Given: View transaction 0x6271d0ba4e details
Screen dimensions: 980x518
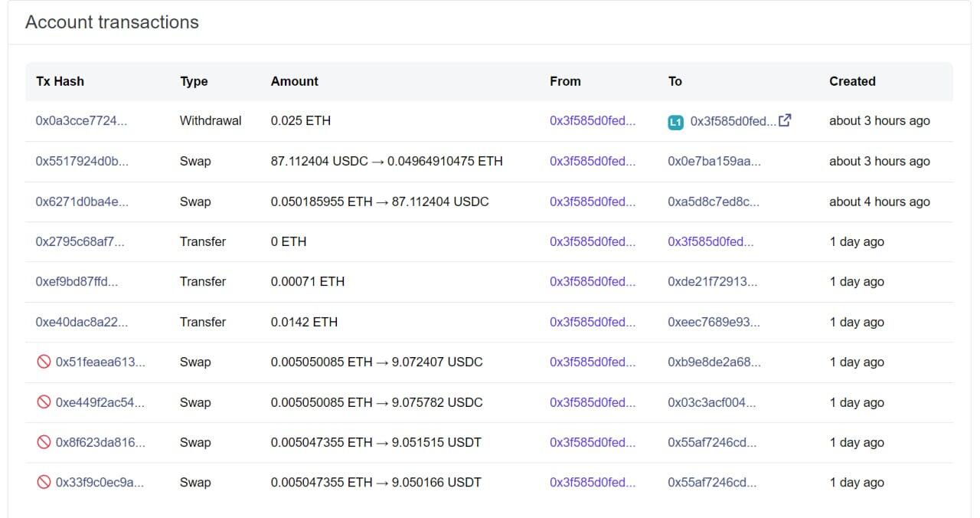Looking at the screenshot, I should click(x=82, y=202).
